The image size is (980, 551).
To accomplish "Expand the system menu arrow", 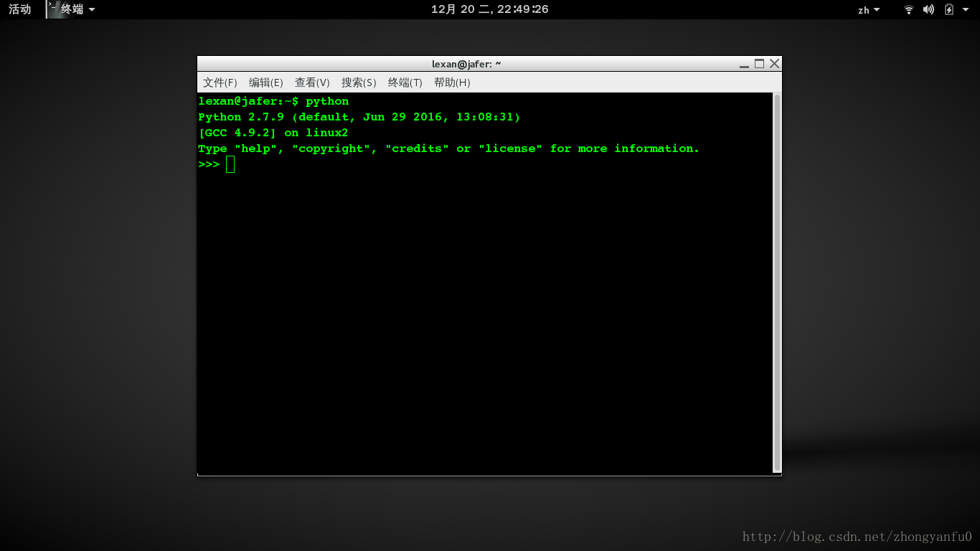I will [x=966, y=10].
